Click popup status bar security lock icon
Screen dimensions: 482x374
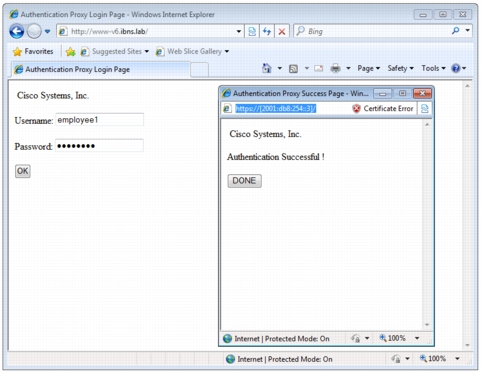(356, 338)
